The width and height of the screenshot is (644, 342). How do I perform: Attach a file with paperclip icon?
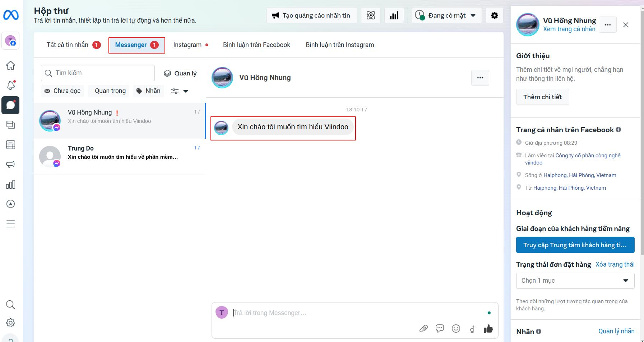tap(423, 328)
